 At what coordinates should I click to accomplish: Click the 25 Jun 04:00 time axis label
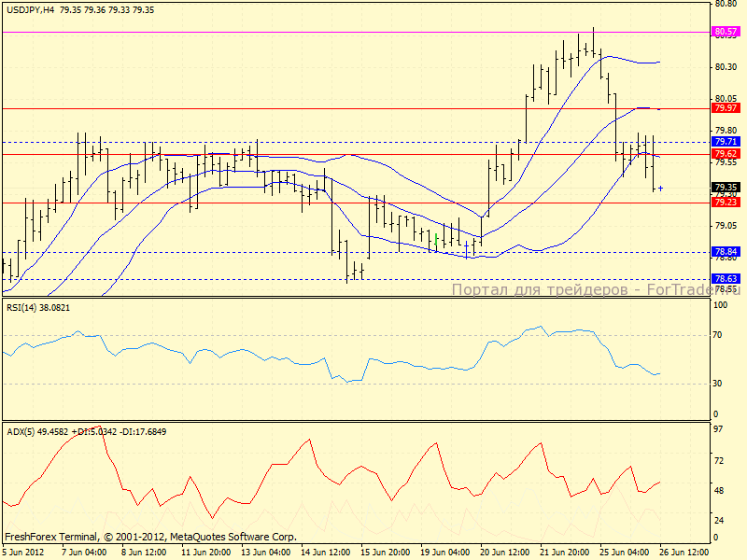pos(625,553)
